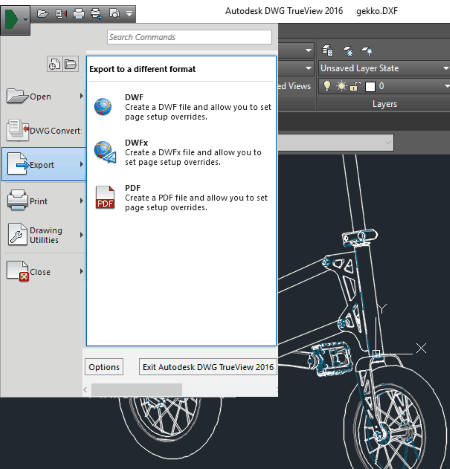Expand the Print submenu arrow
This screenshot has width=450, height=469.
click(x=81, y=201)
